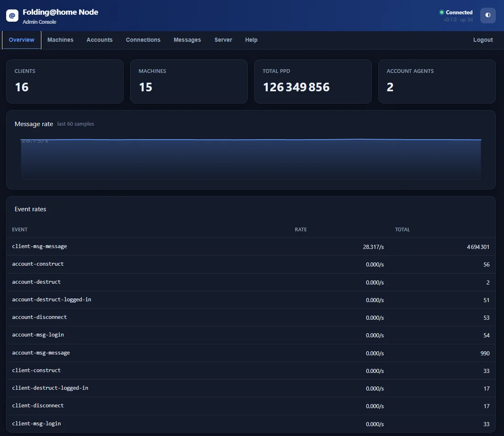Select the account-destruct-logged-in event
This screenshot has height=436, width=504.
click(51, 300)
